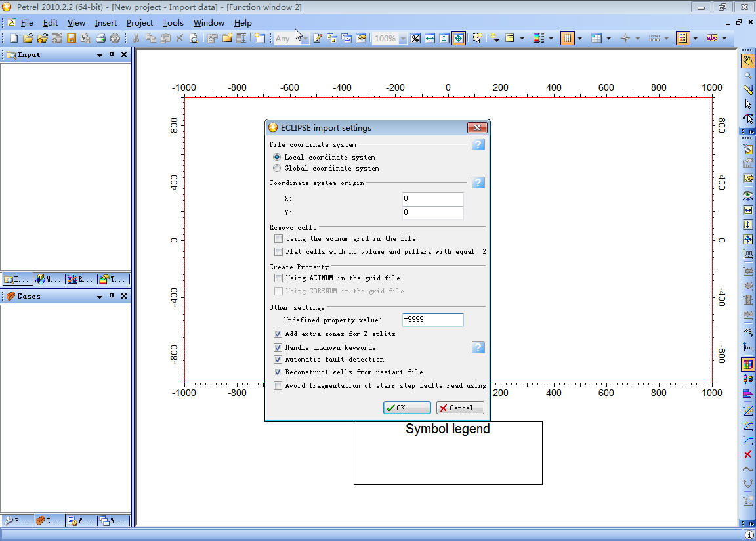Click the Print toolbar icon
This screenshot has height=541, width=756.
[x=100, y=39]
